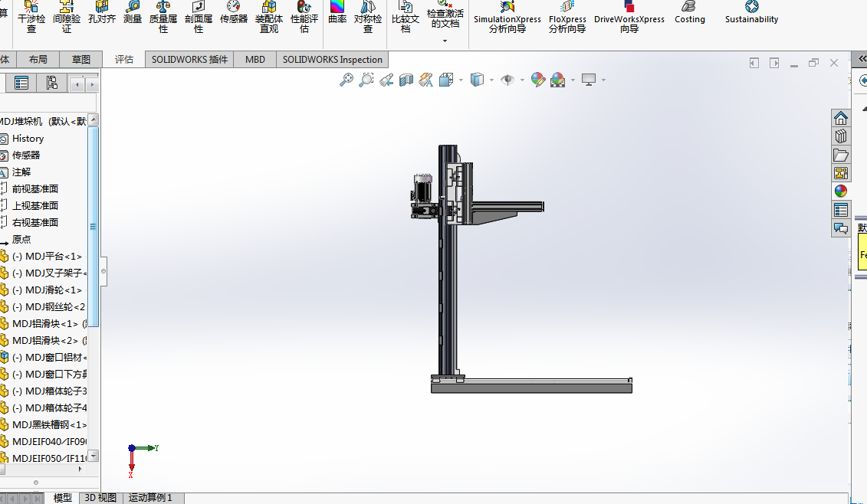Click the panel tabs scroll-right arrow
The width and height of the screenshot is (867, 504).
[x=92, y=84]
